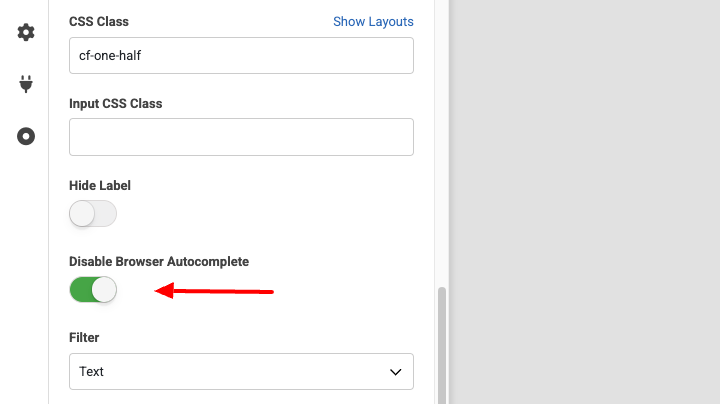
Task: Click the CSS Class label
Action: [99, 21]
